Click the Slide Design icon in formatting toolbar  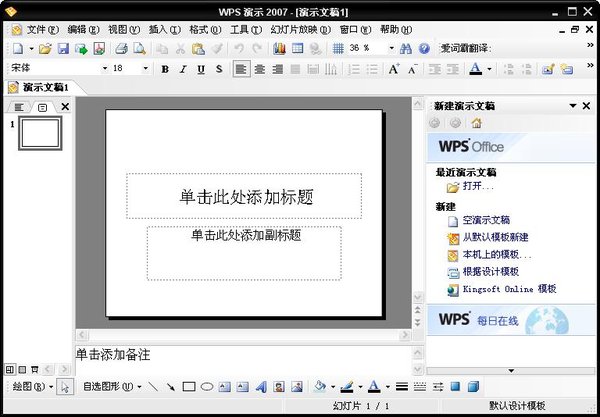(x=548, y=69)
